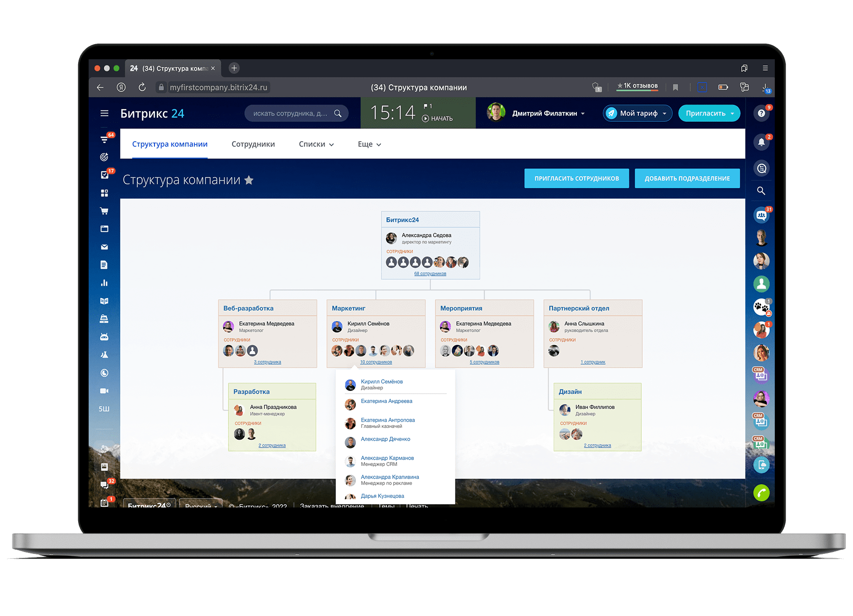Expand the Списки dropdown
Viewport: 853px width, 616px height.
316,144
